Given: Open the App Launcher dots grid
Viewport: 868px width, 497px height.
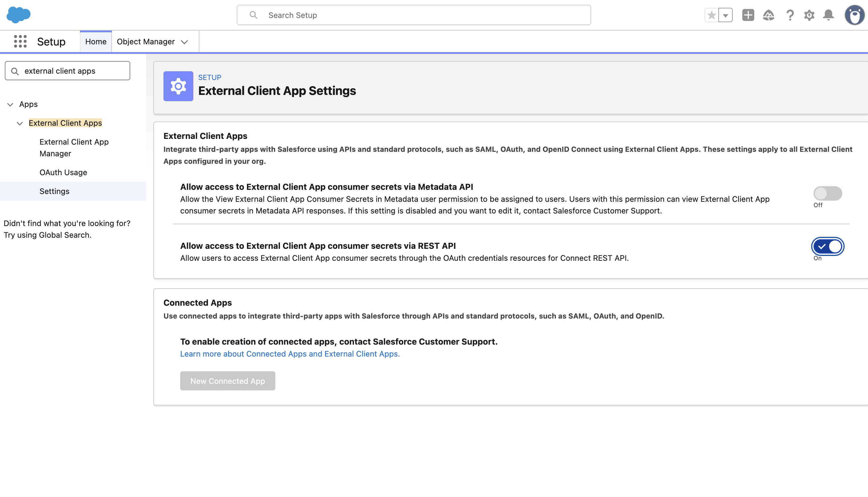Looking at the screenshot, I should coord(20,41).
